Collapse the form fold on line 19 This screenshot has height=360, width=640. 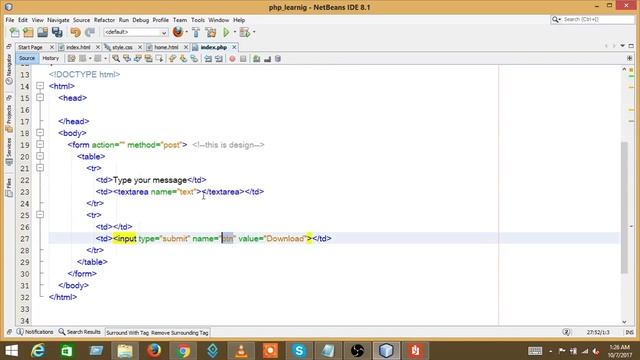click(40, 144)
